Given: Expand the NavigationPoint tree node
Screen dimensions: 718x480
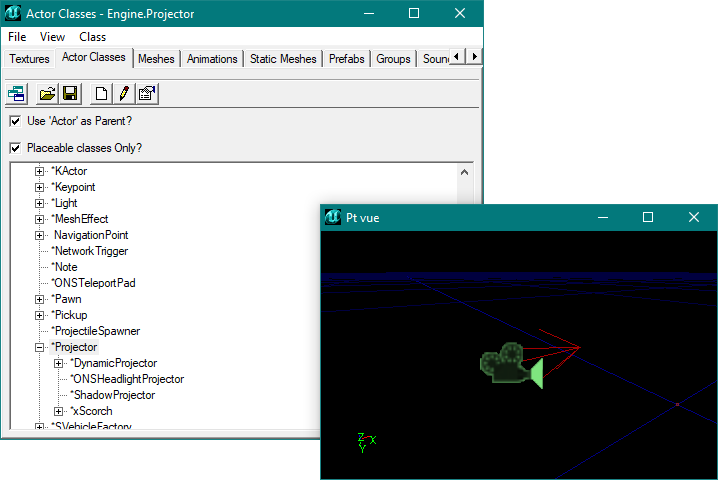Looking at the screenshot, I should pyautogui.click(x=39, y=235).
